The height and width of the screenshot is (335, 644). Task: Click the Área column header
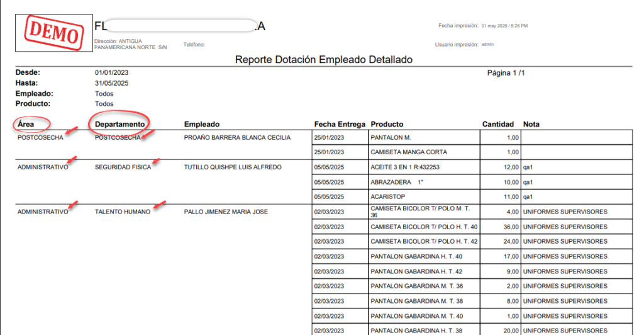point(26,124)
